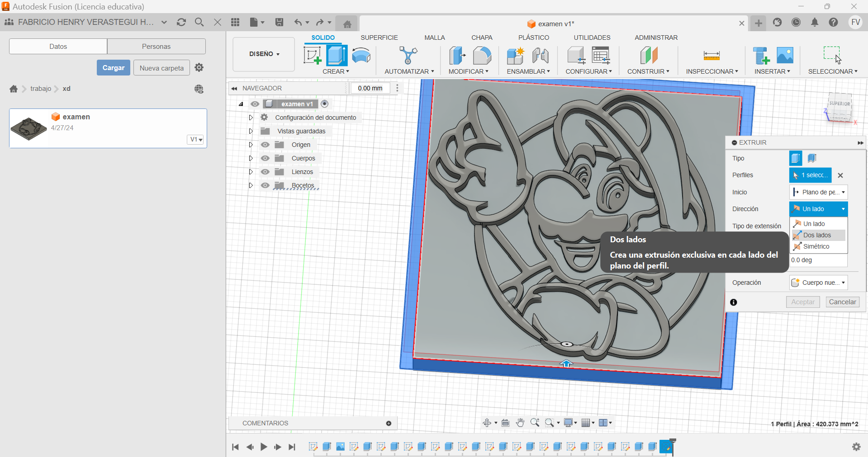Open data panel settings gear
Image resolution: width=868 pixels, height=457 pixels.
199,67
